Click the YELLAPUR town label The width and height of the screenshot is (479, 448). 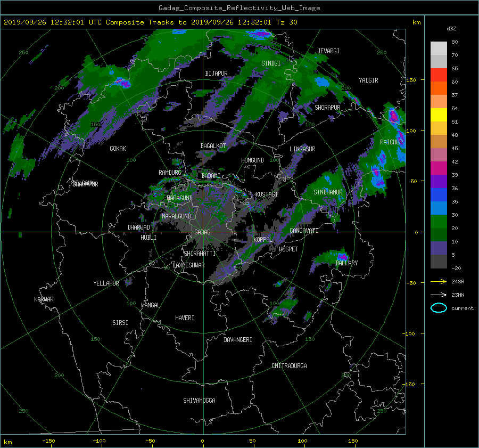tap(106, 283)
